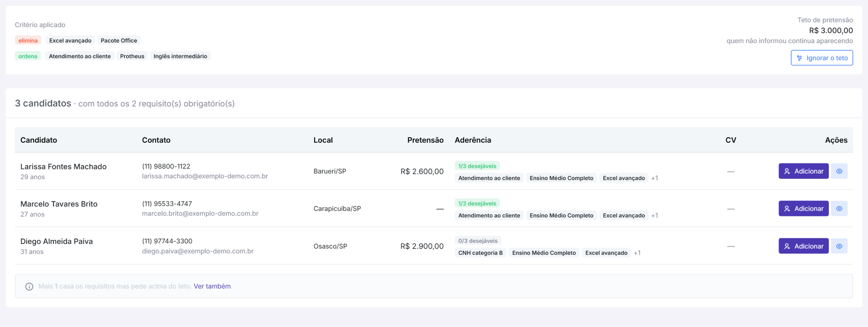Click the Contato column header
The height and width of the screenshot is (327, 868).
click(156, 140)
